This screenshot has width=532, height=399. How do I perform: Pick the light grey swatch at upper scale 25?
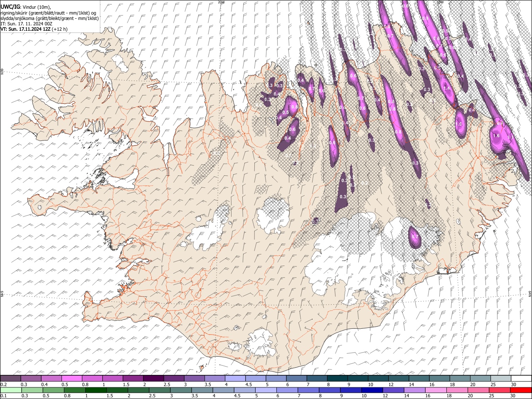pos(501,379)
